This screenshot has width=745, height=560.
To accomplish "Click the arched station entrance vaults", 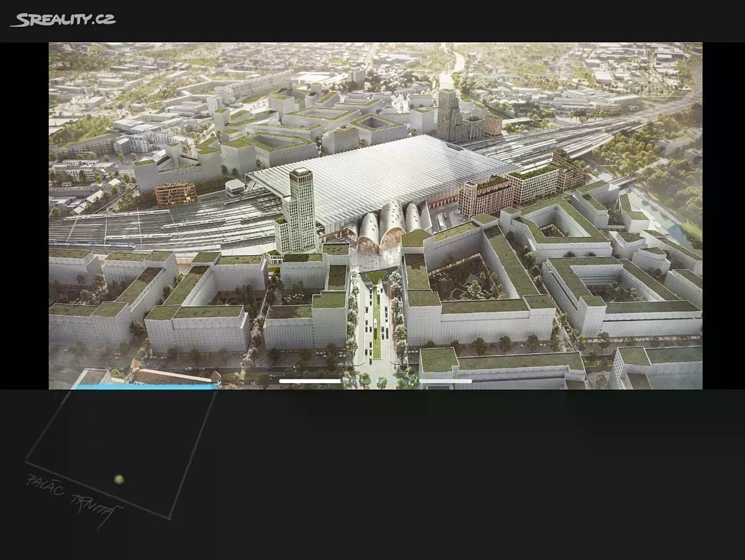I will (388, 225).
